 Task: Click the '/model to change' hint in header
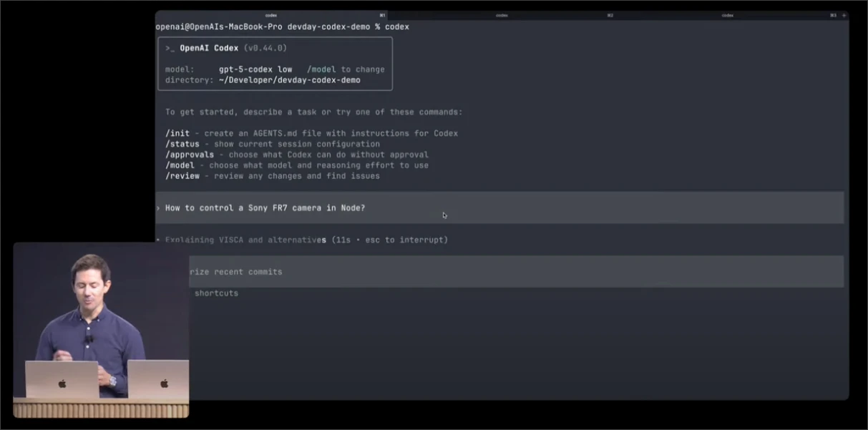(346, 69)
